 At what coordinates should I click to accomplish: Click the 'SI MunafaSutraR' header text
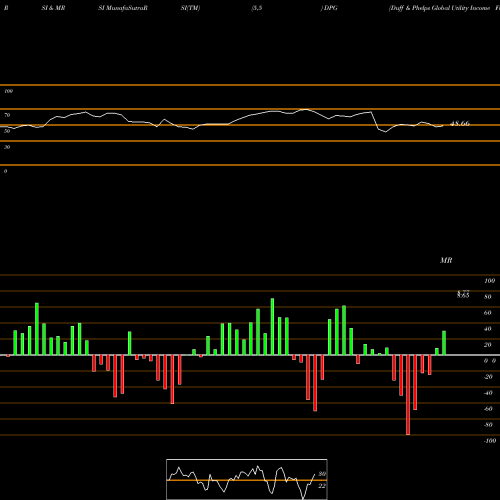tap(123, 8)
